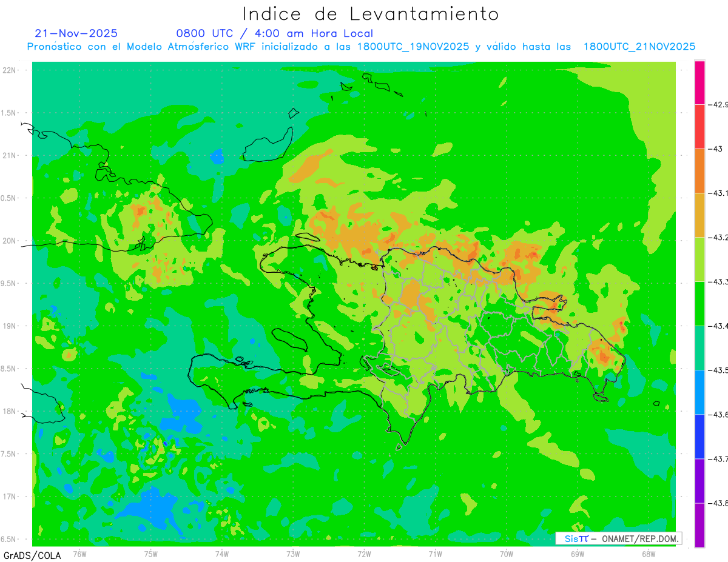Click the latitude label '9.5N'
This screenshot has width=728, height=562.
[x=8, y=283]
